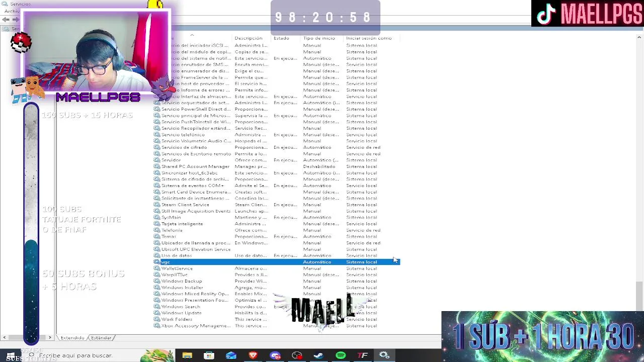Open the red TF taskbar app
This screenshot has width=644, height=362.
coord(362,355)
